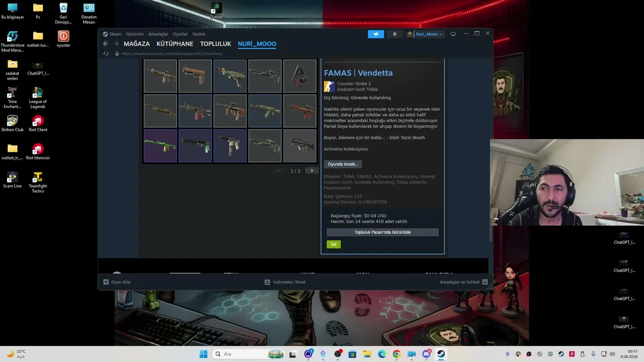The height and width of the screenshot is (362, 644).
Task: Open Microsoft Edge from the taskbar
Action: point(382,354)
